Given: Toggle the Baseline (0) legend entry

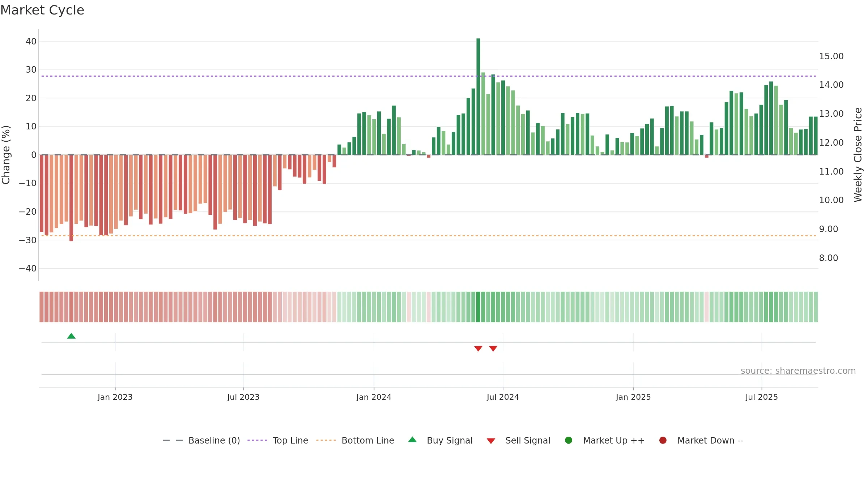Looking at the screenshot, I should click(x=201, y=440).
